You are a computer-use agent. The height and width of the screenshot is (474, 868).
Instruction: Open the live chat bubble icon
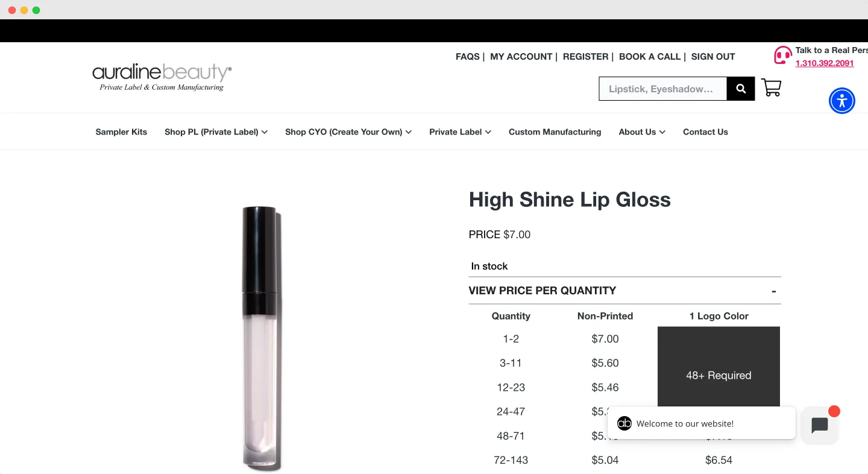820,426
